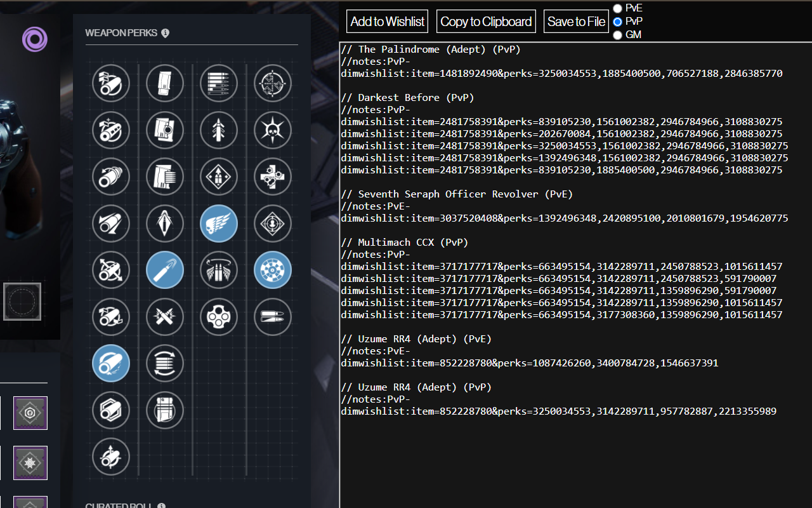Click the '// The Palindrome (Adept) (PvP)' line
The width and height of the screenshot is (812, 508).
click(431, 50)
